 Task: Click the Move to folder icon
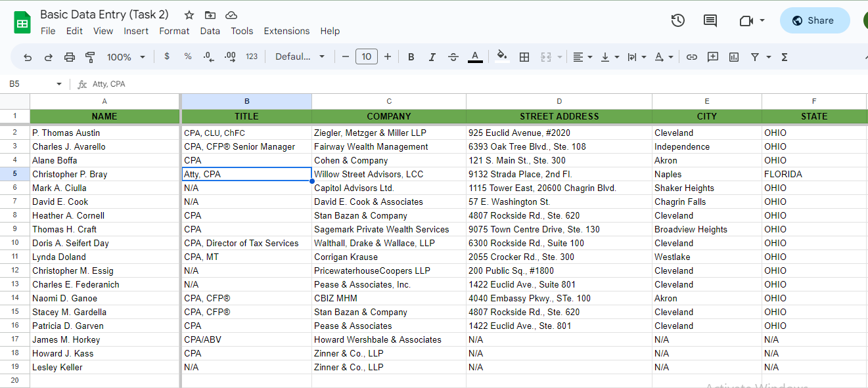(x=210, y=14)
